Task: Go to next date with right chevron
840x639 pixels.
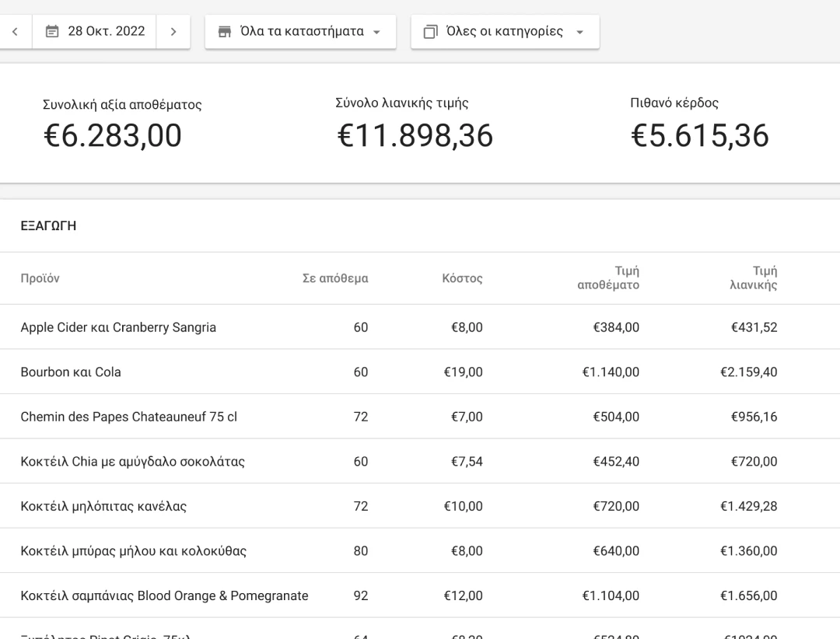Action: tap(173, 32)
